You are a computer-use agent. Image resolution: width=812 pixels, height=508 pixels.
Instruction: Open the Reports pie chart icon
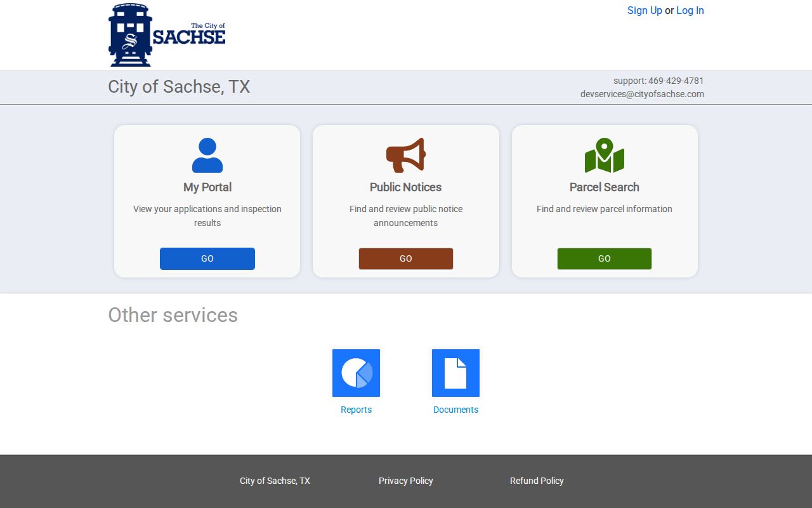point(357,373)
